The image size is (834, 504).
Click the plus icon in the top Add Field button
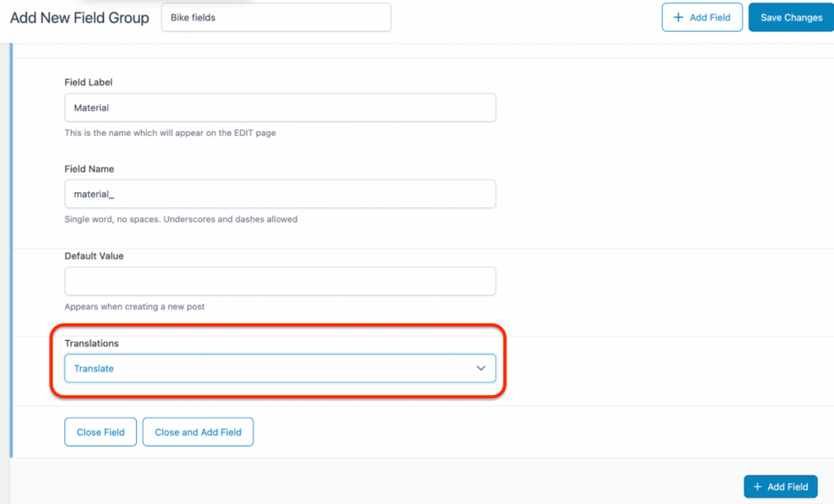pos(678,17)
